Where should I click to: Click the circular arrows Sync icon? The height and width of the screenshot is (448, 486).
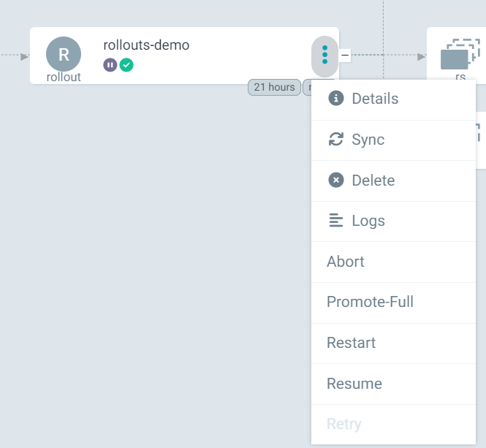[x=336, y=140]
